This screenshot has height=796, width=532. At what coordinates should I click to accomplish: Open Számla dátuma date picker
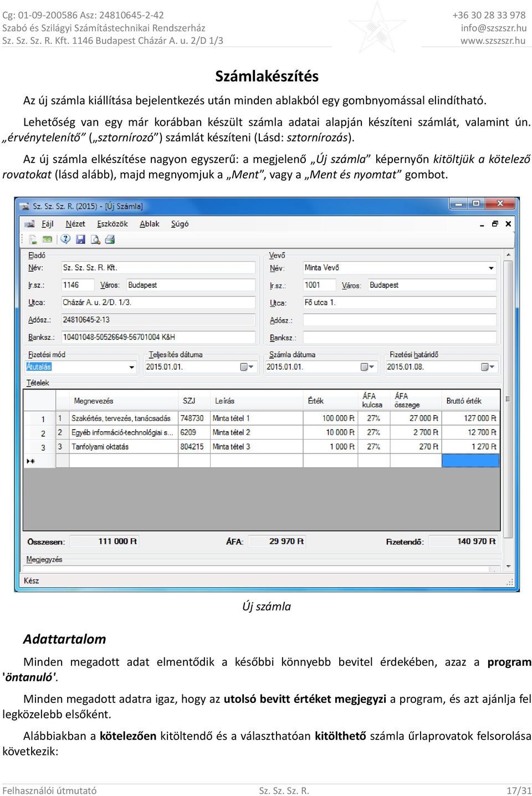point(367,367)
